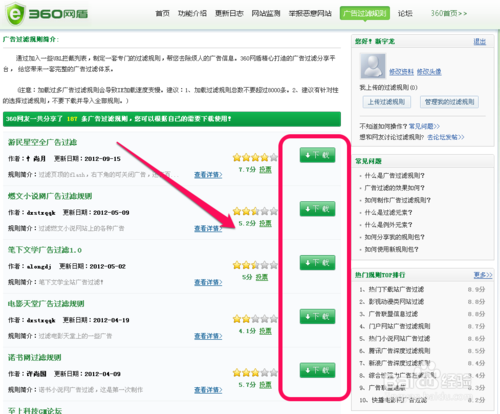Open the 诺书网过滤规则 title
Screen dimensions: 500x414
[x=35, y=358]
